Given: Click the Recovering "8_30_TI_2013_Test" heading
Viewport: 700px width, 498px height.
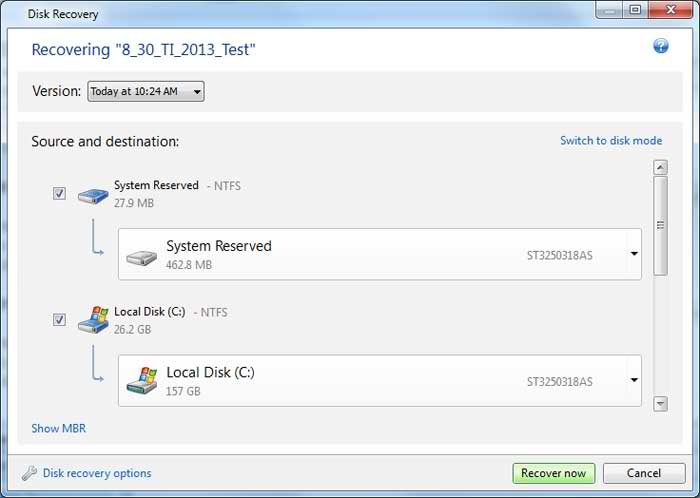Looking at the screenshot, I should coord(143,50).
